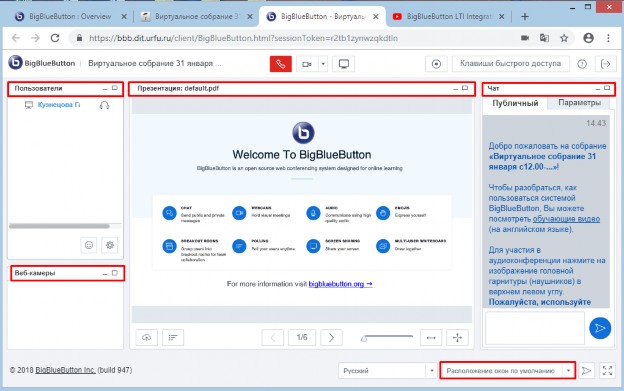
Task: Open the BigBlueButton Inc. footer link
Action: click(x=65, y=370)
